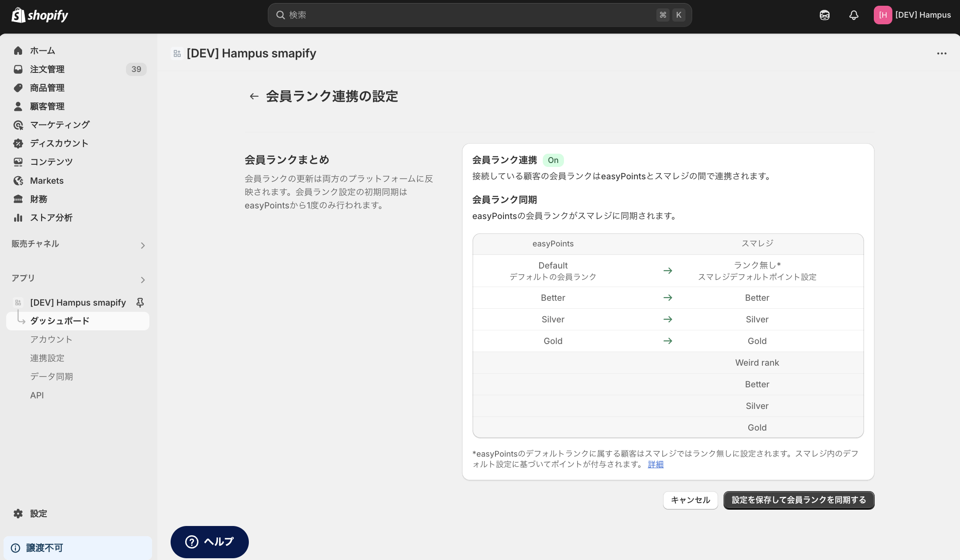
Task: Click the 注文管理 orders icon
Action: (x=18, y=69)
